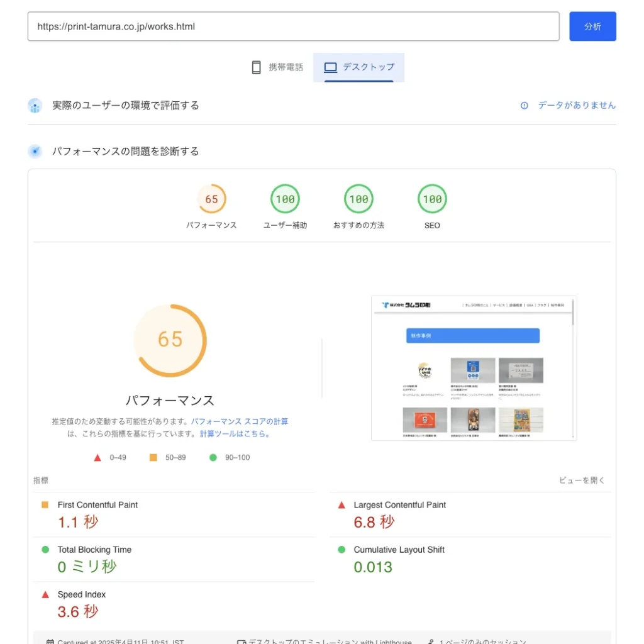Viewport: 644px width, 644px height.
Task: Expand metrics with ビューを開く
Action: pyautogui.click(x=582, y=480)
